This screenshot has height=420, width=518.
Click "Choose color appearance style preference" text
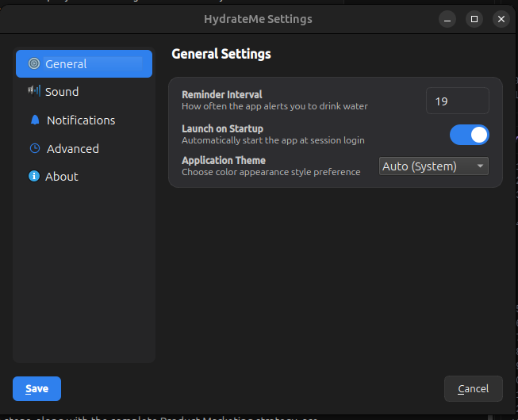(x=271, y=172)
